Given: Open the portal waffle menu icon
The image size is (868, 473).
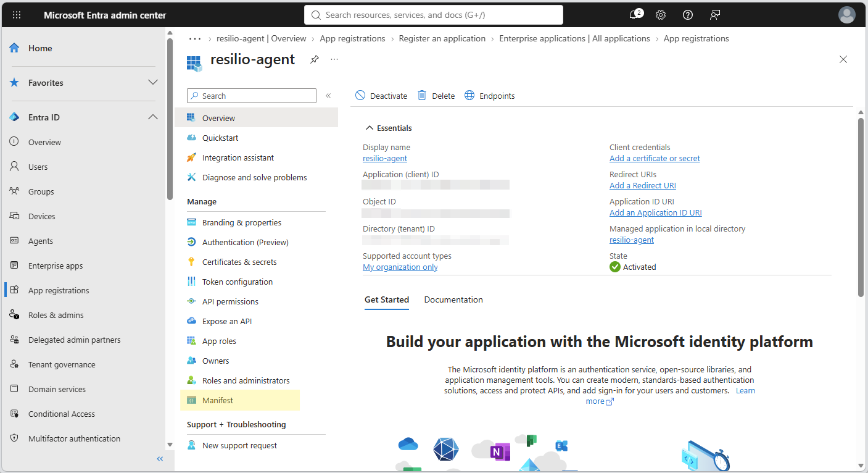Looking at the screenshot, I should coord(17,15).
